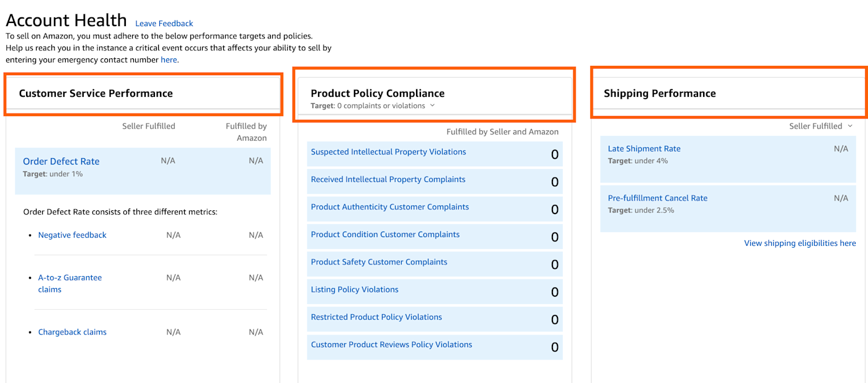The image size is (868, 383).
Task: View Listing Policy Violations
Action: 355,289
